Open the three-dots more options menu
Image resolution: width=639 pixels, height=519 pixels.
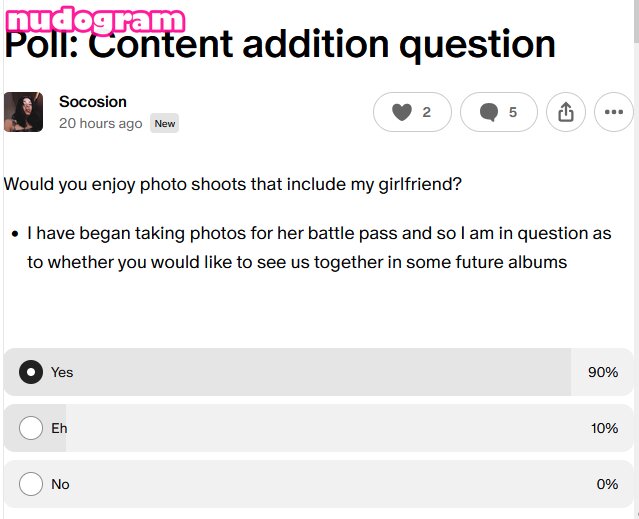pyautogui.click(x=613, y=113)
